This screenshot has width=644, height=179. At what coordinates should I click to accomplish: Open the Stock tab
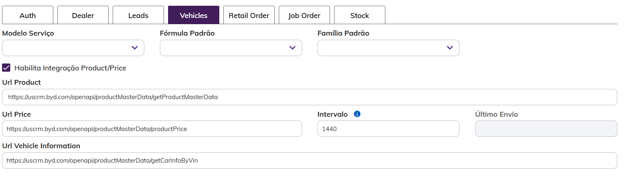360,15
